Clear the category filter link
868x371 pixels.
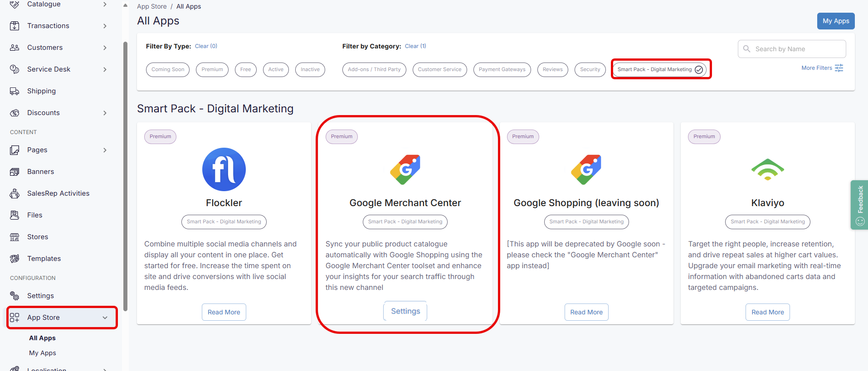(415, 46)
